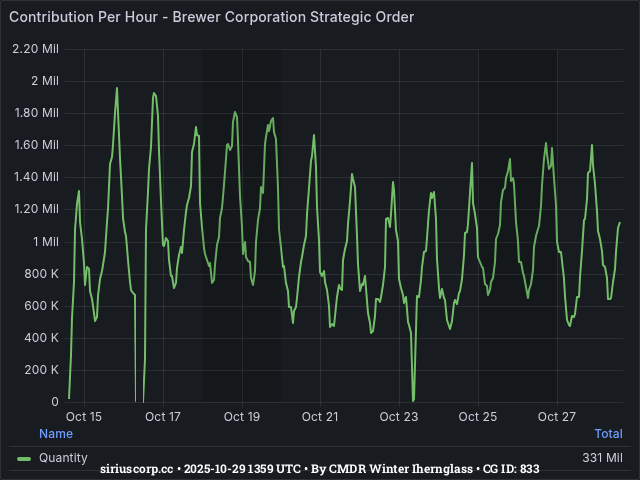The width and height of the screenshot is (640, 480).
Task: Click the 1 Mil y-axis label
Action: click(x=46, y=242)
